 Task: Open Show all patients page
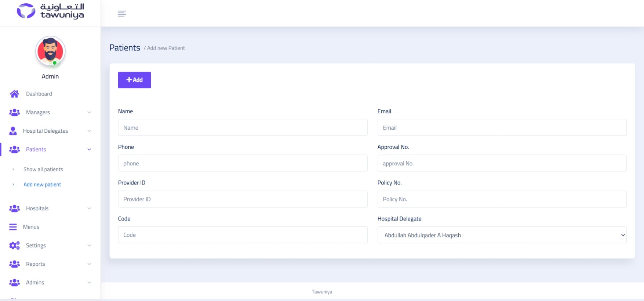click(43, 169)
